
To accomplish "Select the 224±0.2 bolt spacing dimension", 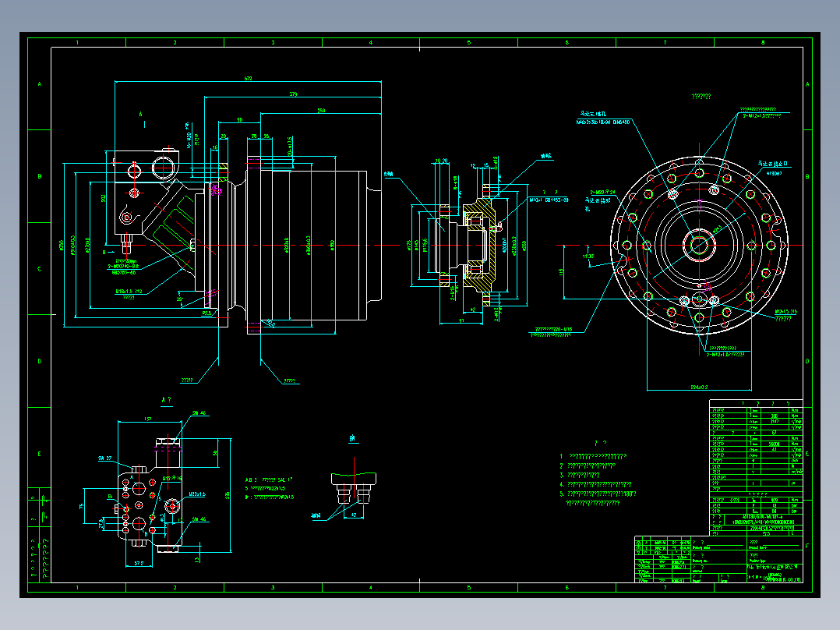I will pyautogui.click(x=699, y=387).
